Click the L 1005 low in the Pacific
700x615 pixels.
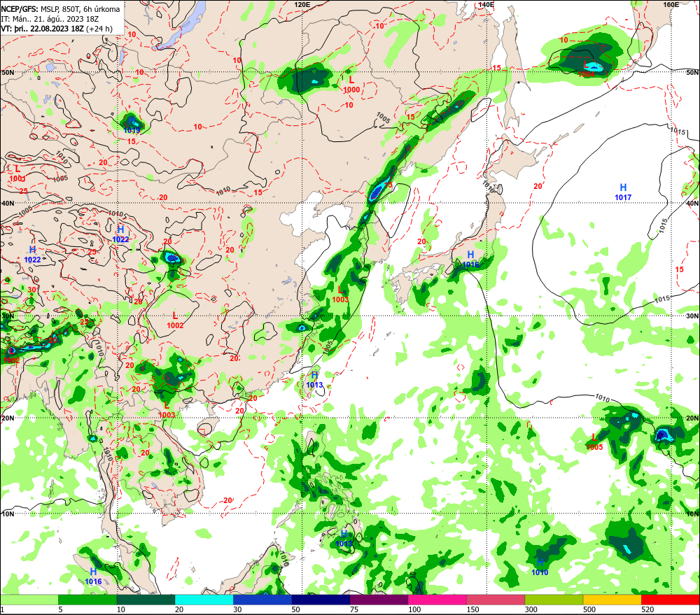(x=594, y=442)
